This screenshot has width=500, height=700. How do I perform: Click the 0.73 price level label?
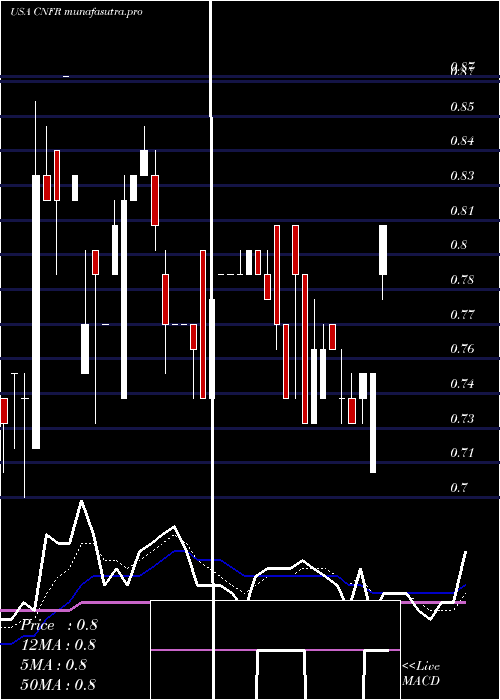point(462,418)
